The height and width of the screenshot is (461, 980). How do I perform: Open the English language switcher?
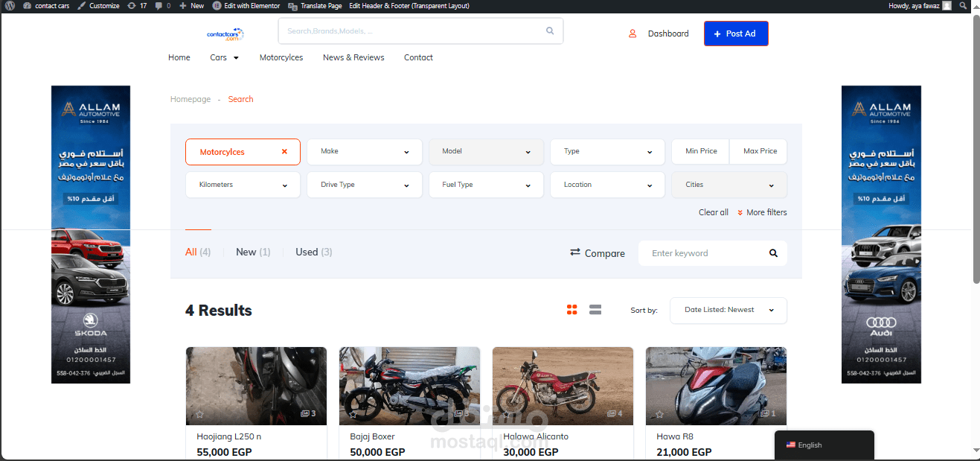pyautogui.click(x=824, y=445)
